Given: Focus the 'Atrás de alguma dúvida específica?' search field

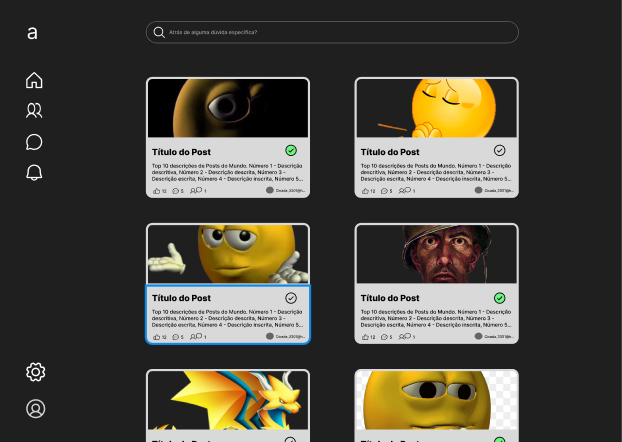Looking at the screenshot, I should 332,32.
